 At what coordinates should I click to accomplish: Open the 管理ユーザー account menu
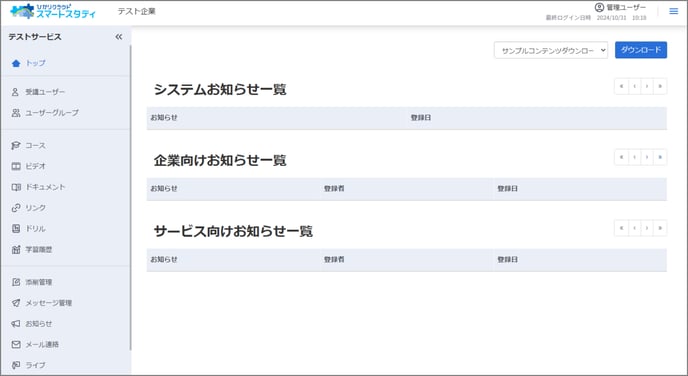[x=620, y=7]
